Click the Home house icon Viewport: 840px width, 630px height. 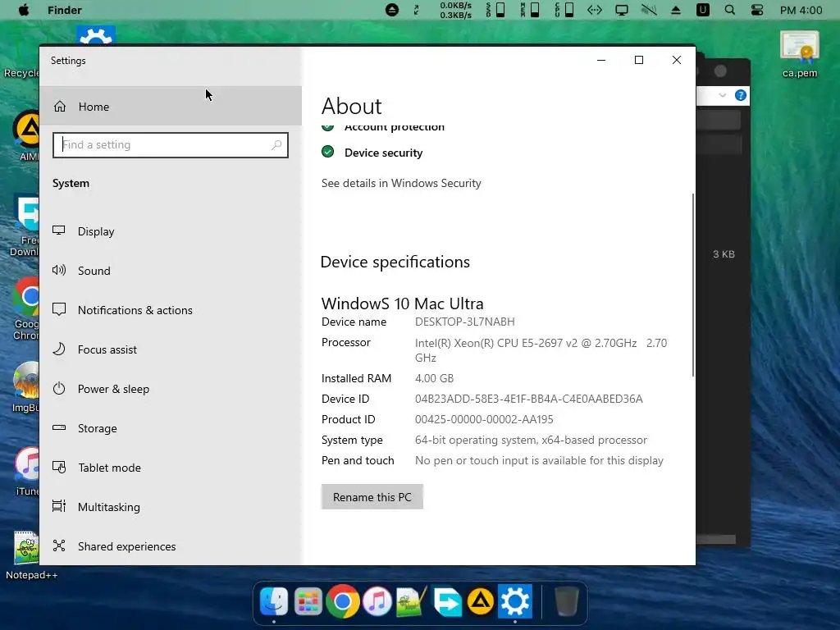pos(59,106)
